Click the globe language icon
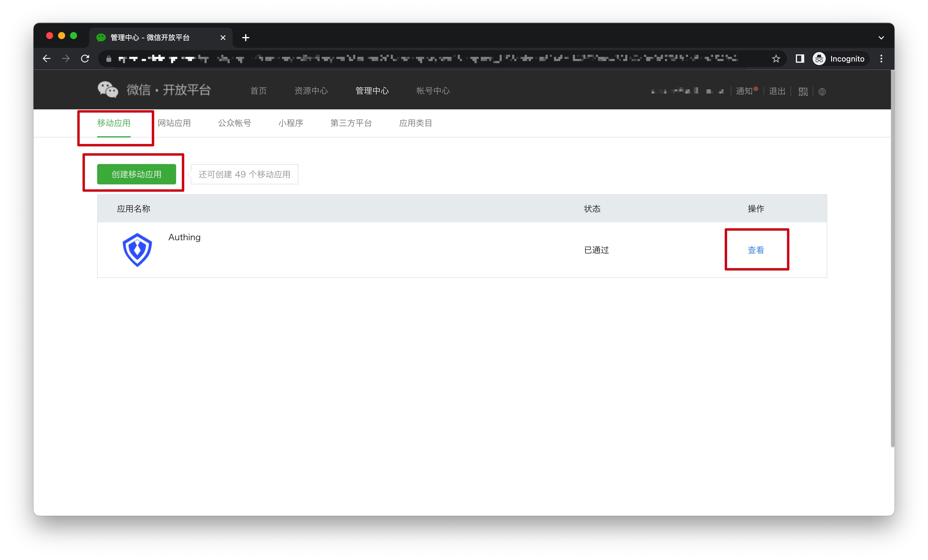928x560 pixels. (x=822, y=91)
